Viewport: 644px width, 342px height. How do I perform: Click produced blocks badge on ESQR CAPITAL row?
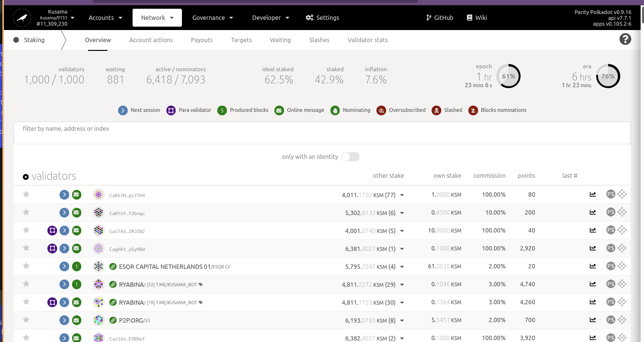76,266
